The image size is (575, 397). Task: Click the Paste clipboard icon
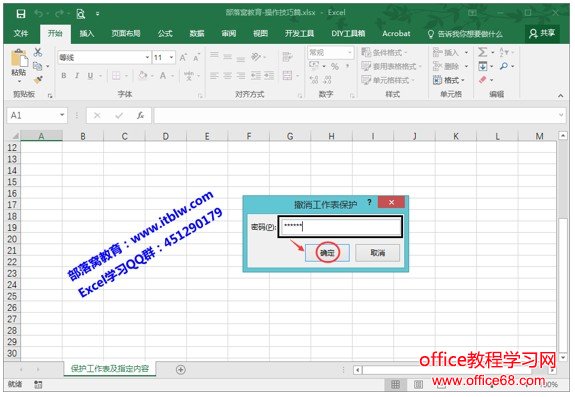(19, 59)
